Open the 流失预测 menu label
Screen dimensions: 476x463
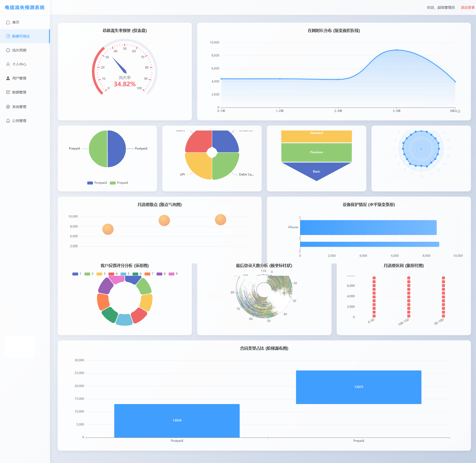click(19, 50)
